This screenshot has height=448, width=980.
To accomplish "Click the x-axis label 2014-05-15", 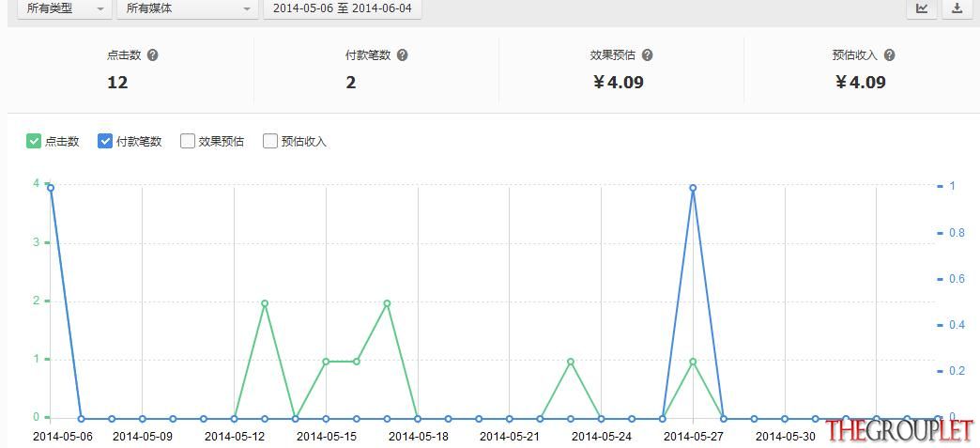I will tap(327, 436).
